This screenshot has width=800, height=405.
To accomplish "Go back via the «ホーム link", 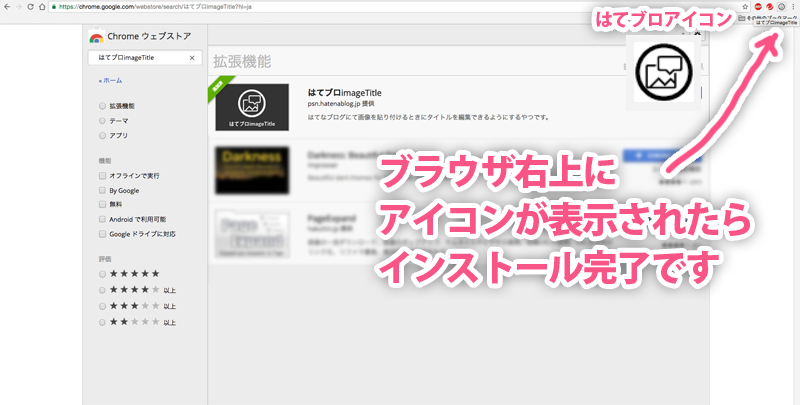I will [x=110, y=81].
